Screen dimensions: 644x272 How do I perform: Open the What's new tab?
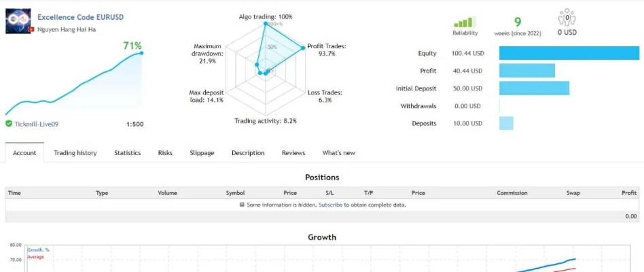coord(338,153)
